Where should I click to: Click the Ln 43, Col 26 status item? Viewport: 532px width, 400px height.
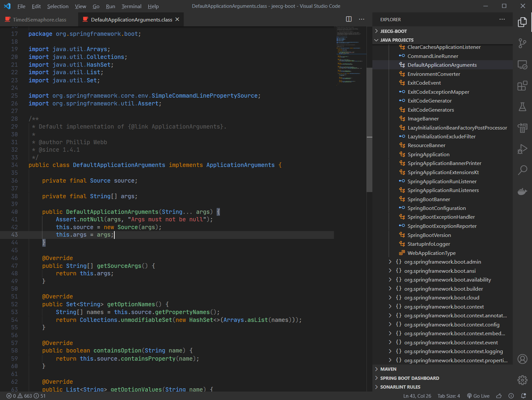417,396
